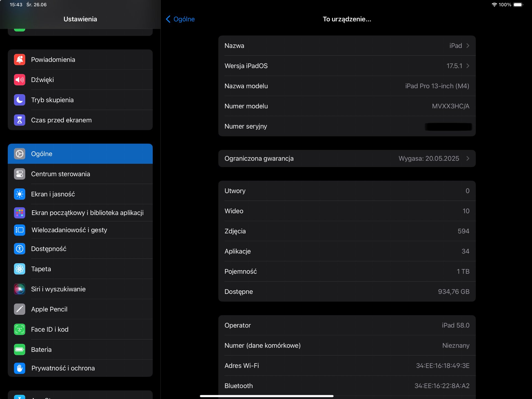Tap the Centrum sterowania switches icon
Image resolution: width=532 pixels, height=399 pixels.
pos(19,174)
